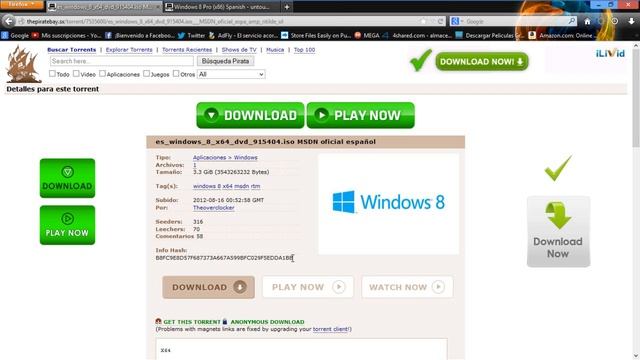Open the Store Files Easily bookmark
The height and width of the screenshot is (360, 640).
point(316,36)
